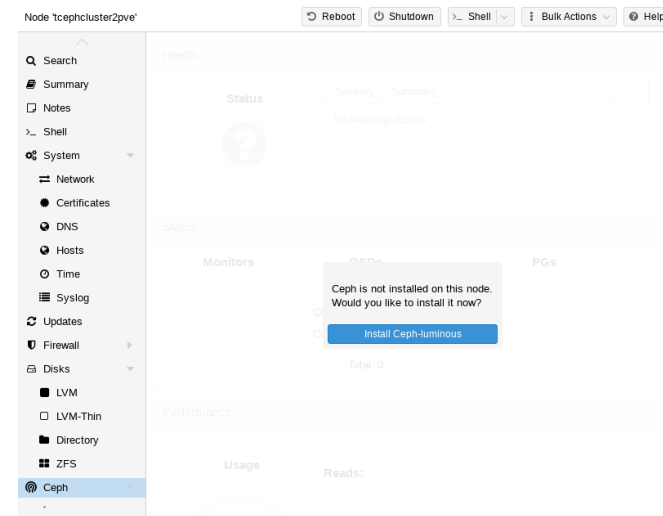Click the Certificates badge icon
This screenshot has width=663, height=516.
point(44,203)
